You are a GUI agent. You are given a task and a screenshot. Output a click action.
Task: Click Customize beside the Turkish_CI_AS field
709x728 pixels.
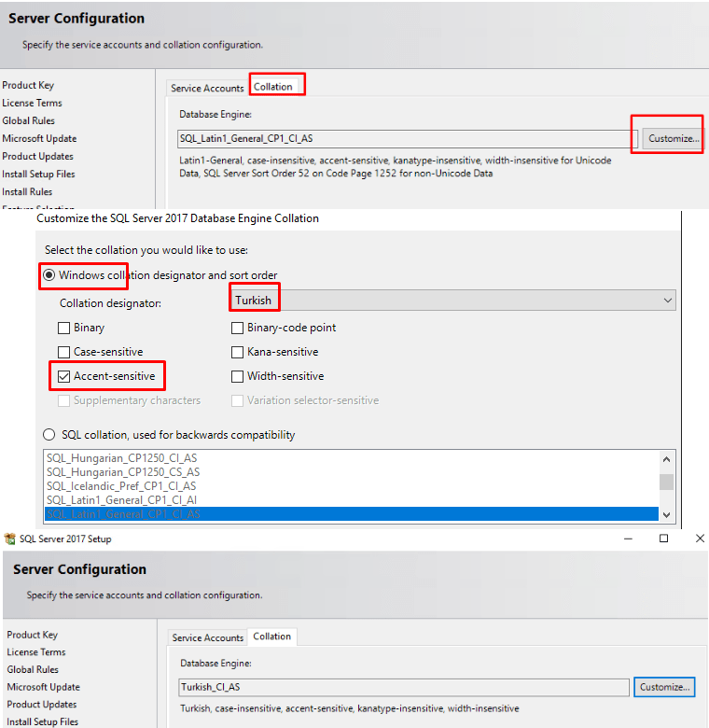coord(664,687)
